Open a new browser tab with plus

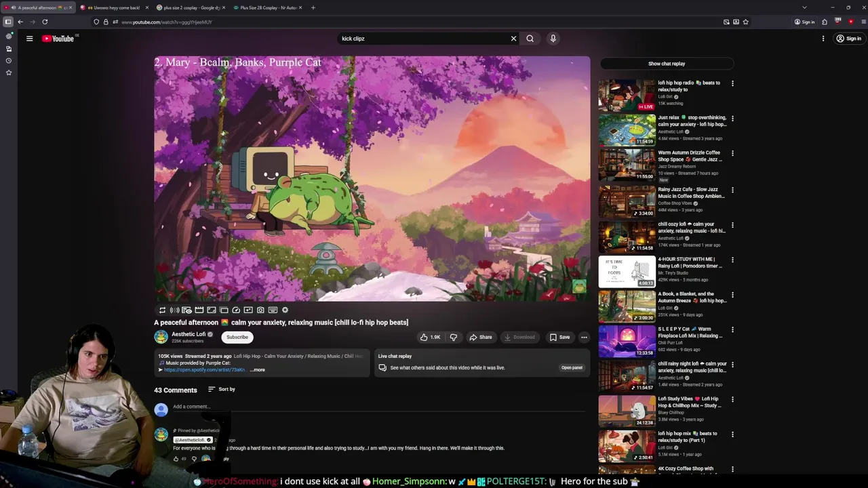pos(313,7)
